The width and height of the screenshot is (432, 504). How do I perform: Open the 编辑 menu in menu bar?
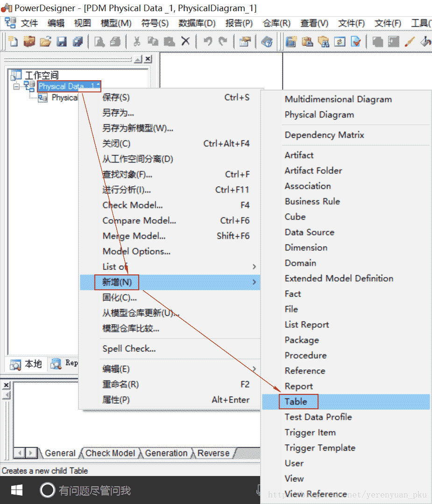coord(56,23)
